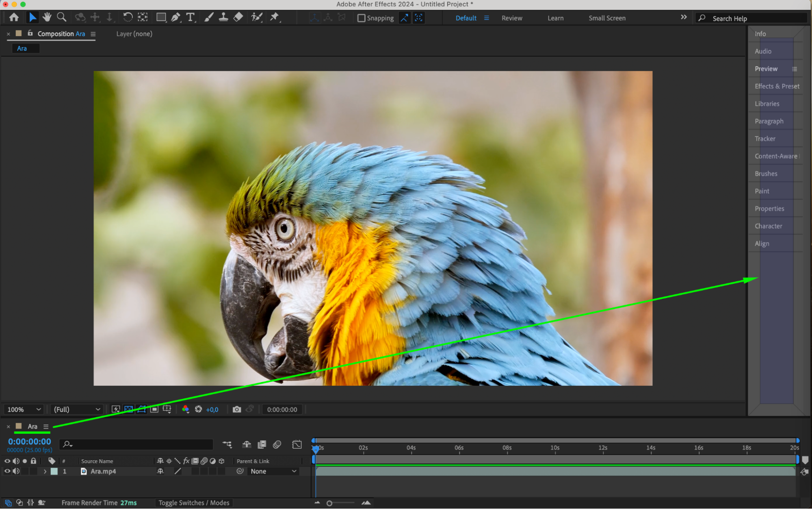This screenshot has width=812, height=509.
Task: Select the Hand tool
Action: coord(47,17)
